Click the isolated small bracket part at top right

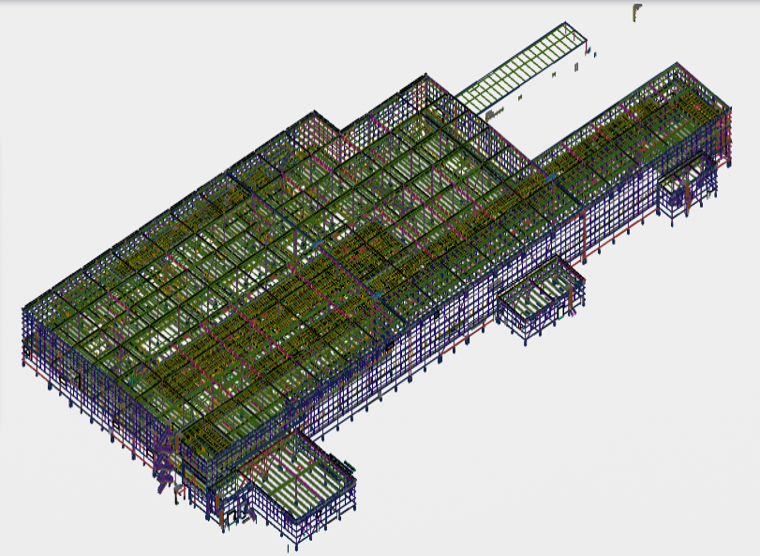click(x=637, y=11)
